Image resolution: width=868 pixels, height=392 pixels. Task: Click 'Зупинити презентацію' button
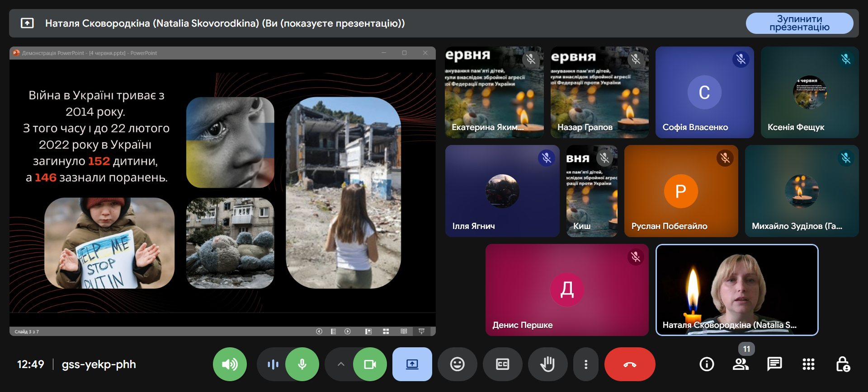point(799,23)
